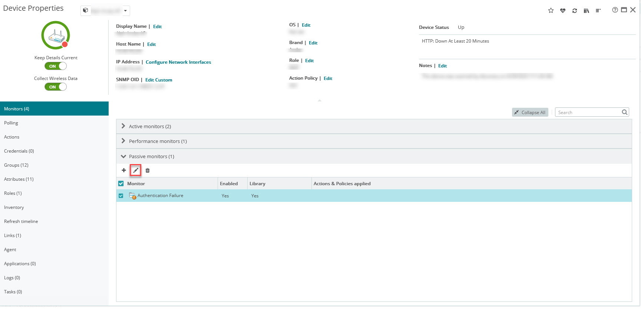Click the Authentication Failure monitor icon
The height and width of the screenshot is (310, 644).
pyautogui.click(x=133, y=196)
